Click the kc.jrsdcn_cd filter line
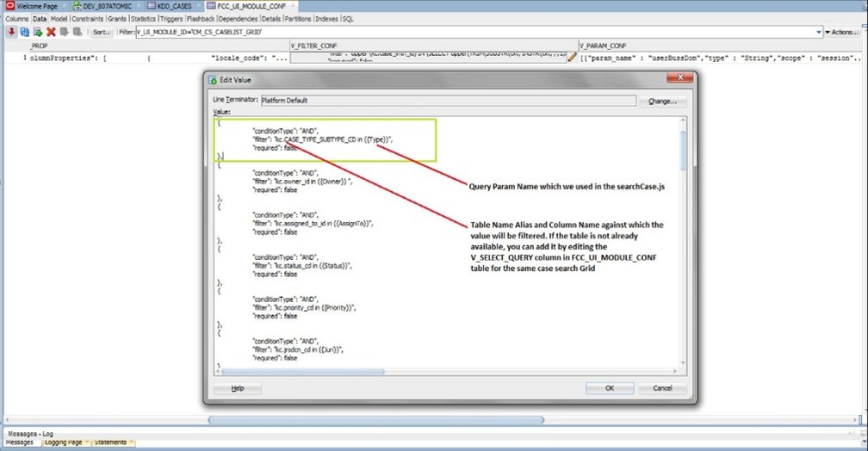 coord(298,349)
